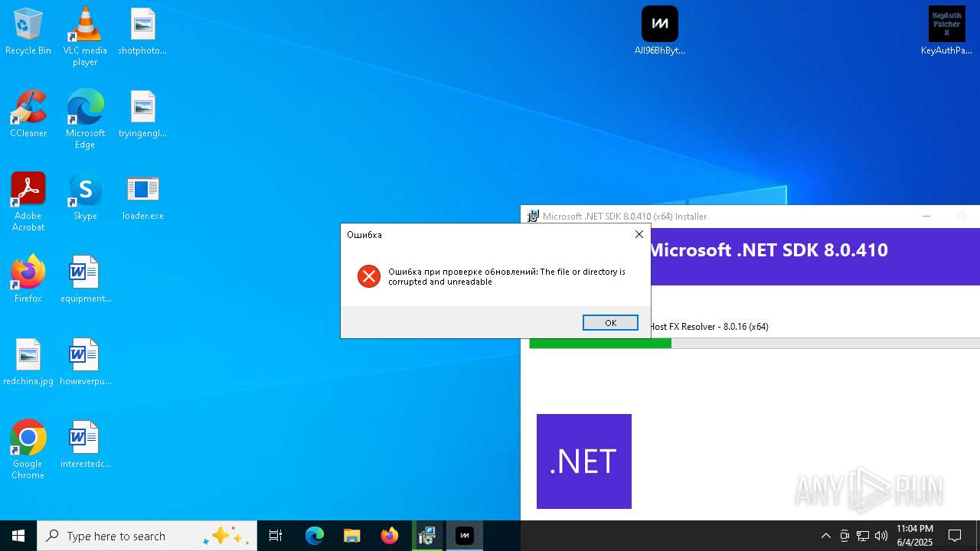980x551 pixels.
Task: Click the .NET SDK installer progress bar
Action: click(x=754, y=343)
